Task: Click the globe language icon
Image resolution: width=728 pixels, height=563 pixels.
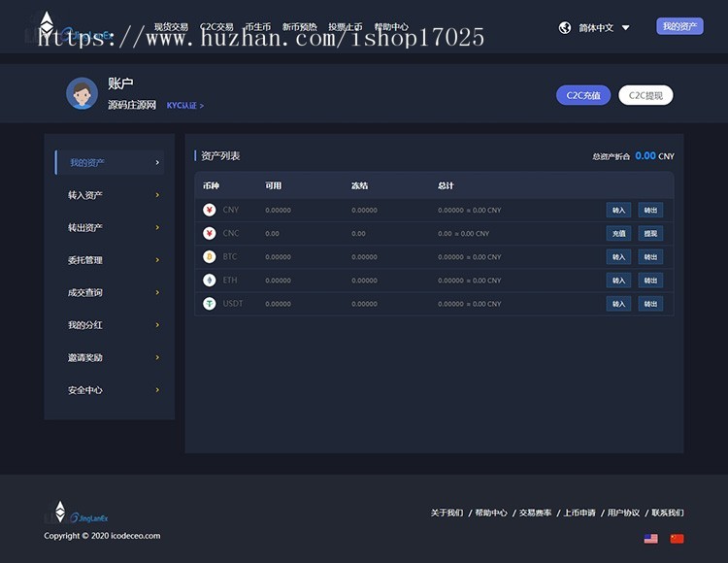Action: pos(565,28)
